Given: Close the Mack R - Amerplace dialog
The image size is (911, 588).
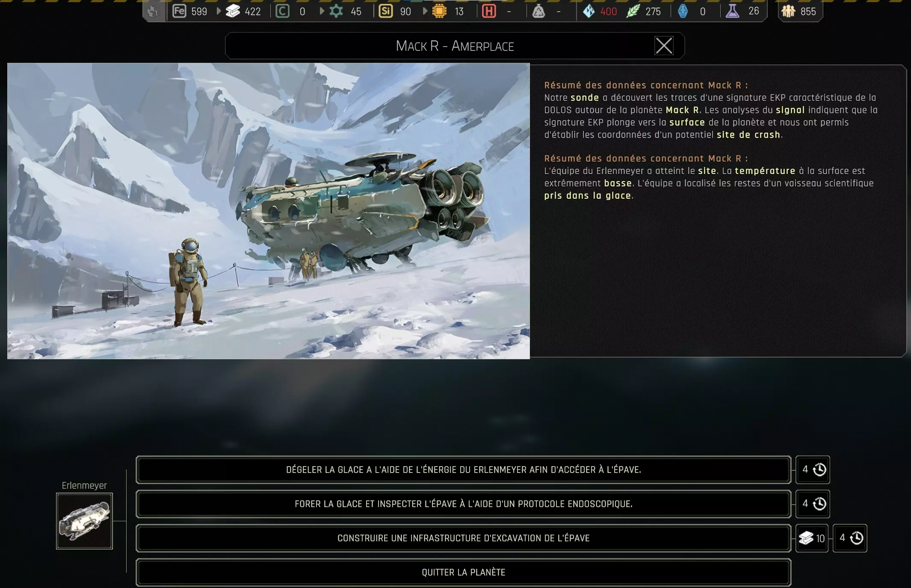Looking at the screenshot, I should click(x=664, y=46).
